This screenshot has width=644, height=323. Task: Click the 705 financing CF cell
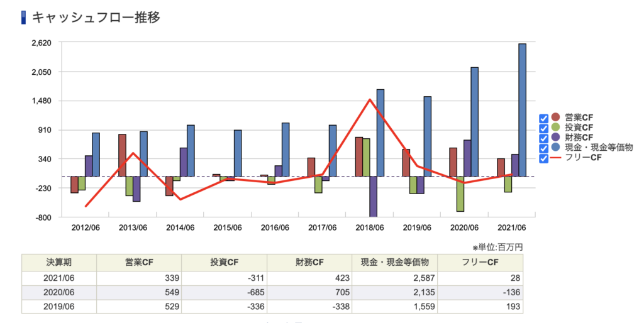click(309, 293)
